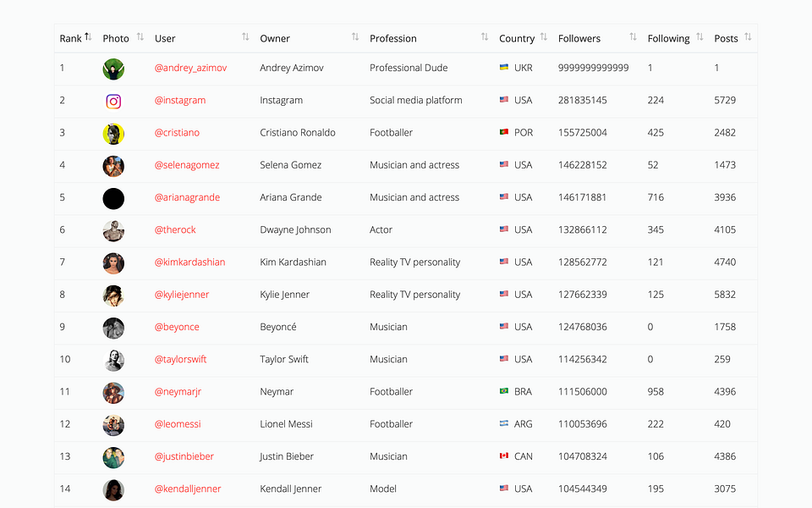
Task: Toggle sort arrows for the Owner column
Action: coord(355,36)
